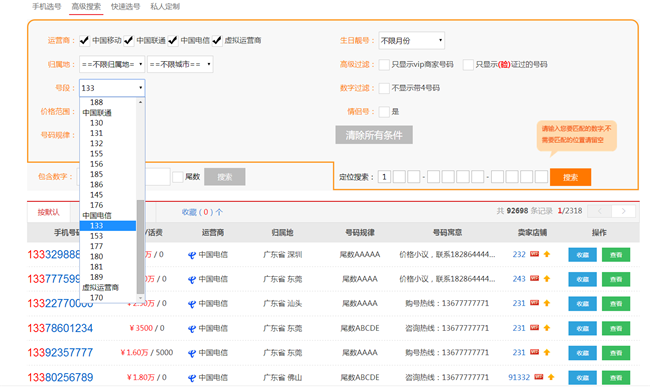Image resolution: width=650 pixels, height=389 pixels.
Task: Uncheck the 虚拟运营商 checkbox
Action: pyautogui.click(x=217, y=40)
